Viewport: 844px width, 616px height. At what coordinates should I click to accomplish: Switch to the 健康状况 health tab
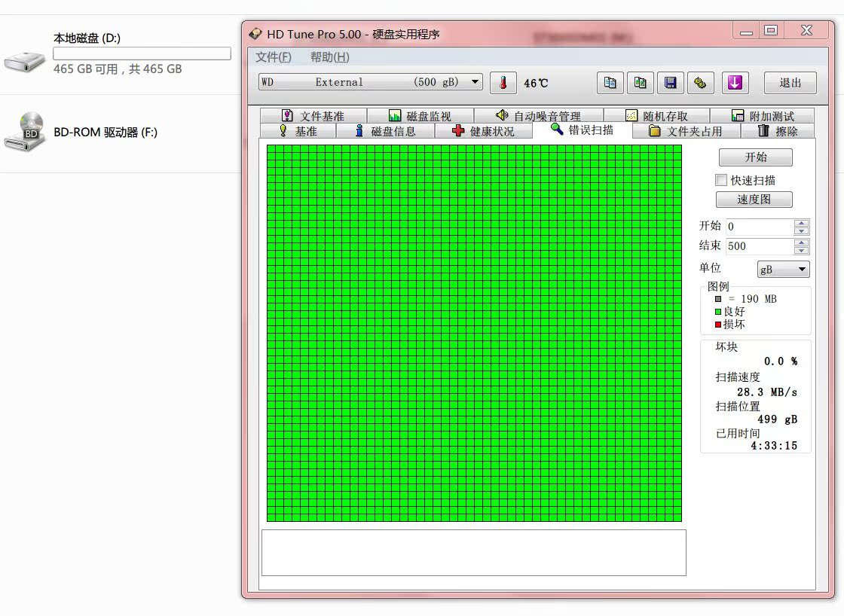[483, 132]
